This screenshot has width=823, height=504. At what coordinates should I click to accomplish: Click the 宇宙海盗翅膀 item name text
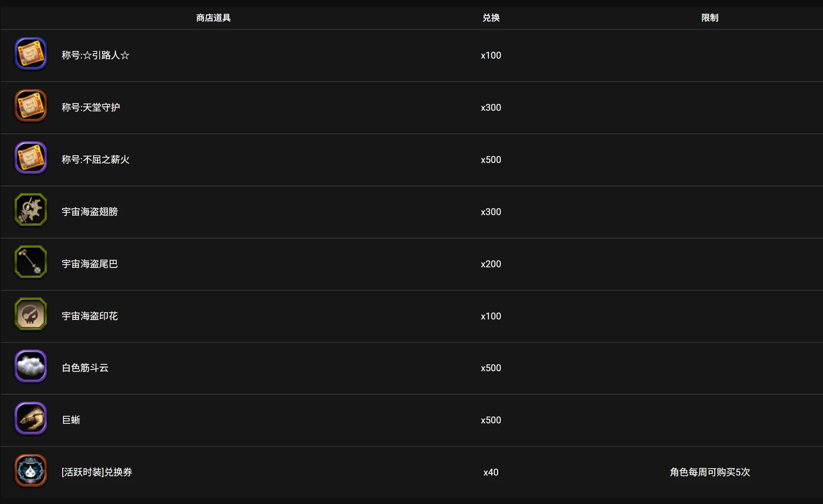(90, 212)
